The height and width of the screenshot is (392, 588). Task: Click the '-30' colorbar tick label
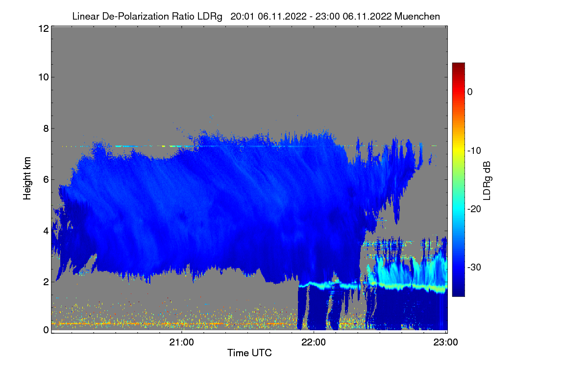point(474,268)
